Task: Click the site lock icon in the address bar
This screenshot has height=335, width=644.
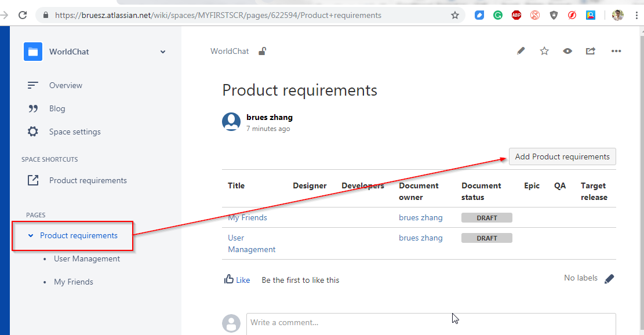Action: (x=46, y=15)
